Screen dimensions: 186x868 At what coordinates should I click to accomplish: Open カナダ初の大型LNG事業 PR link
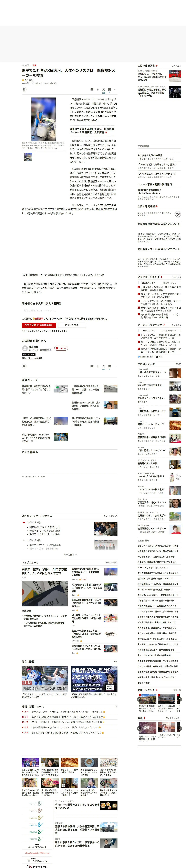coord(150,155)
